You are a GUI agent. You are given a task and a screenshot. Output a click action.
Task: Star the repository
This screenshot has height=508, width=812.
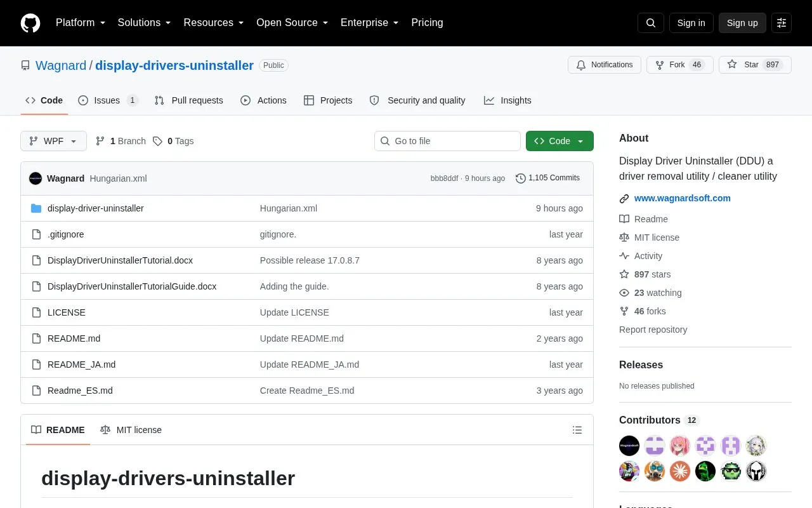point(755,65)
